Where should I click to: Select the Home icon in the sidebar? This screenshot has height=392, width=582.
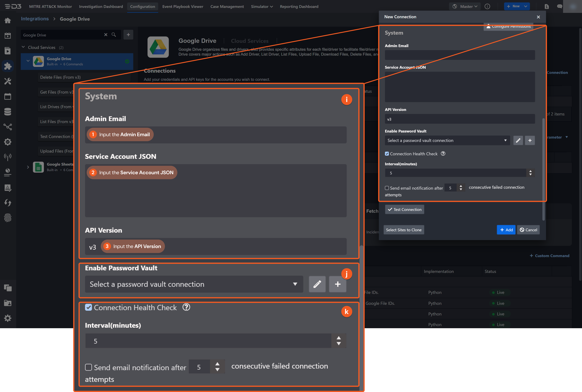coord(8,20)
